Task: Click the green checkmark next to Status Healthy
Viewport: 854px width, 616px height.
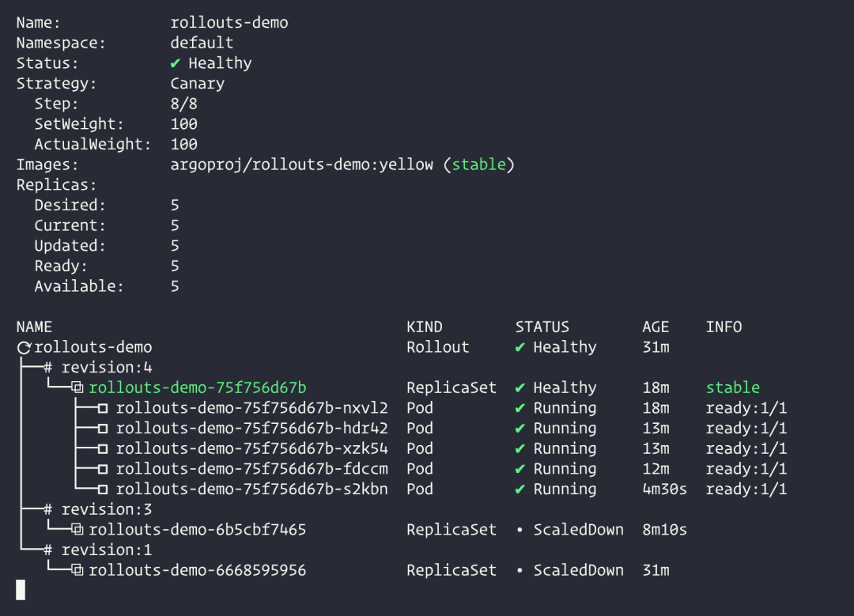Action: (x=176, y=63)
